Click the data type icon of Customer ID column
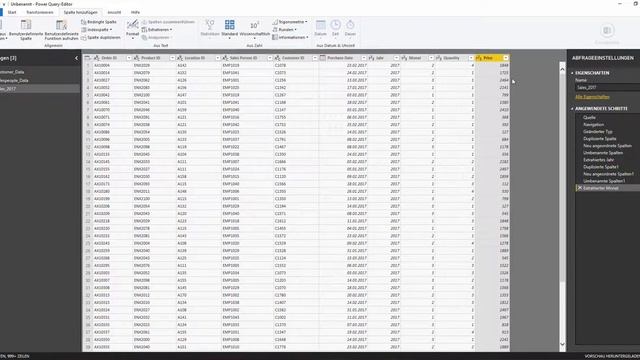Viewport: 640px width, 360px height. (x=278, y=58)
